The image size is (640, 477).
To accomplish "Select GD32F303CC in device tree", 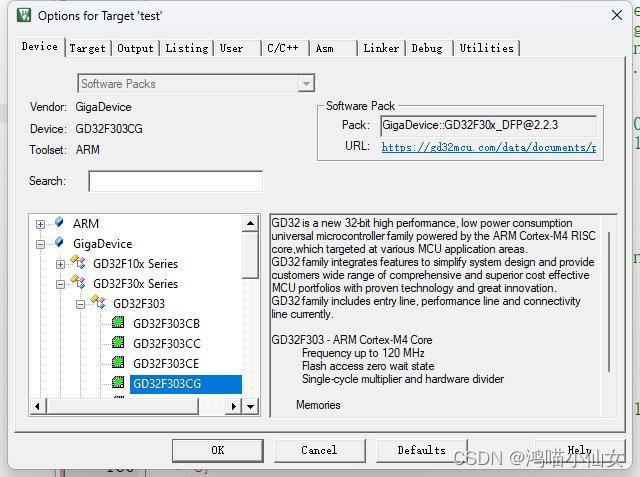I will tap(167, 344).
